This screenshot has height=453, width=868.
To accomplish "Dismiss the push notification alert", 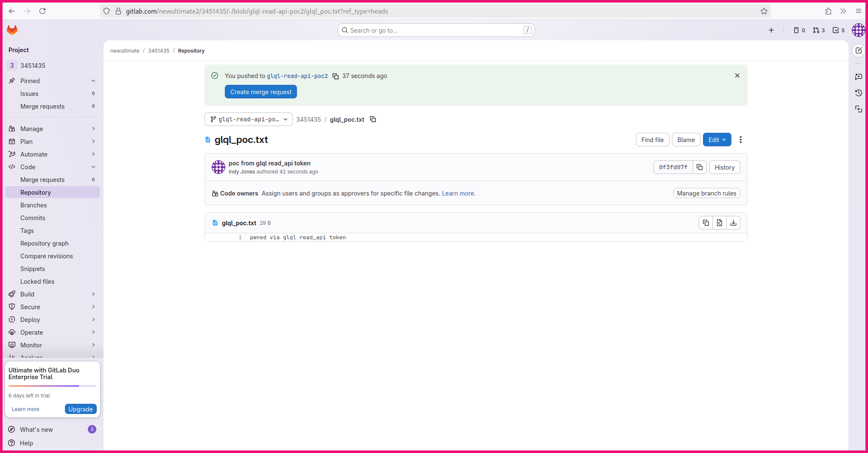I will (x=737, y=75).
